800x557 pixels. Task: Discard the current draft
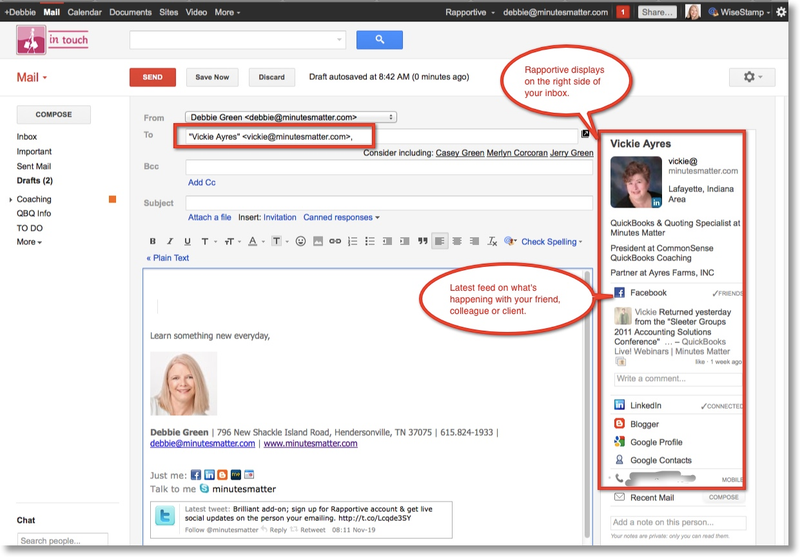point(271,77)
